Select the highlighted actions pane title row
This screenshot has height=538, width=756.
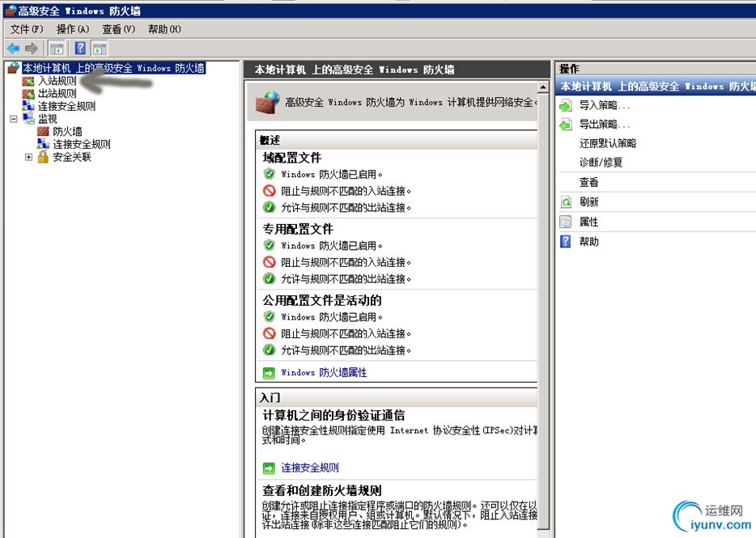pos(656,87)
